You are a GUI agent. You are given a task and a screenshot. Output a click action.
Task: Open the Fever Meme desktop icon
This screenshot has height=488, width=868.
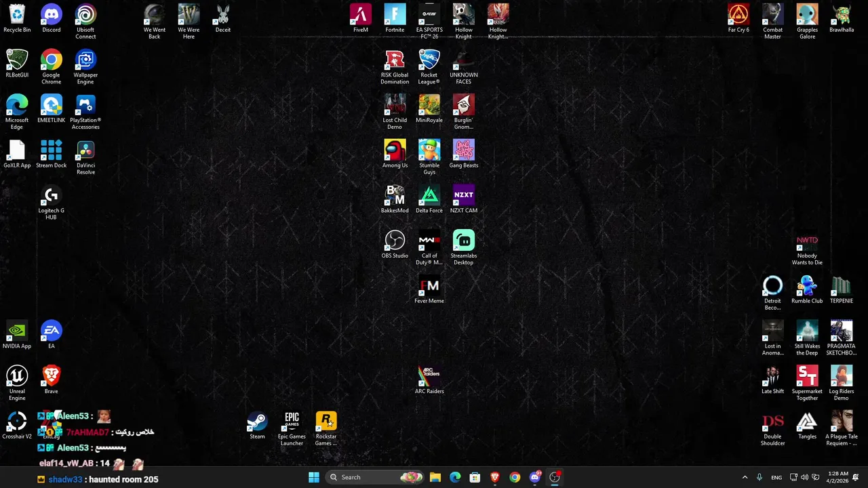coord(429,290)
